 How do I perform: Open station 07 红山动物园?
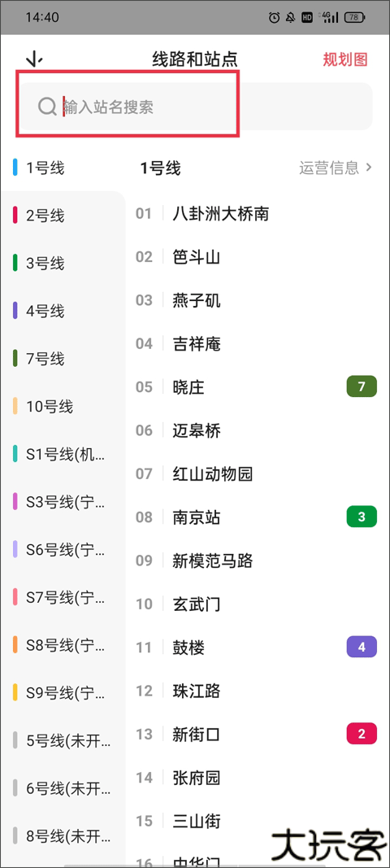click(x=258, y=473)
